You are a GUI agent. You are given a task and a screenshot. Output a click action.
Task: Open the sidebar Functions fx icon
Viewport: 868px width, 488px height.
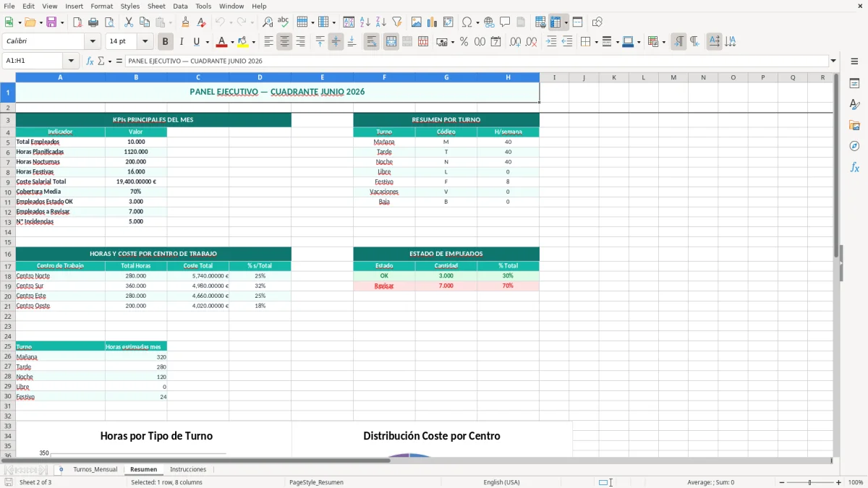click(854, 167)
